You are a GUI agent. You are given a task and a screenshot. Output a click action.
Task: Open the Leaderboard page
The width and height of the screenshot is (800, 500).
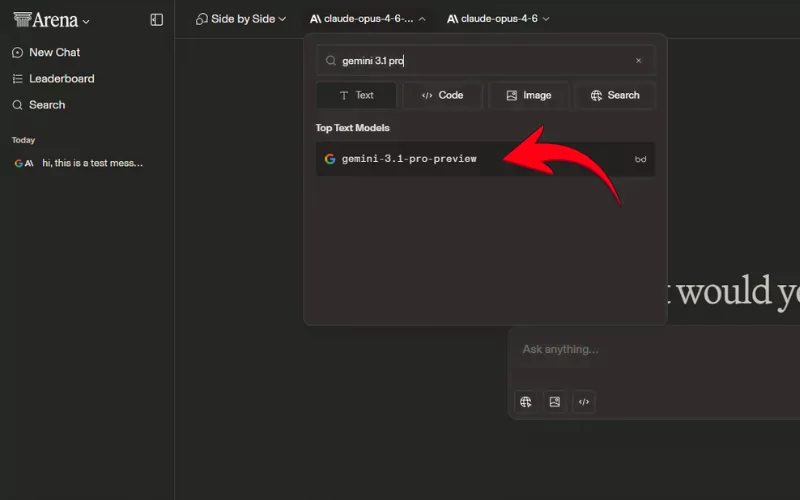click(x=53, y=79)
